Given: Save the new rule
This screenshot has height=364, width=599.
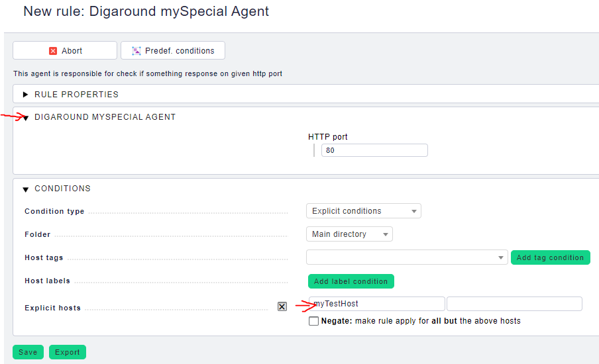Looking at the screenshot, I should (x=28, y=352).
